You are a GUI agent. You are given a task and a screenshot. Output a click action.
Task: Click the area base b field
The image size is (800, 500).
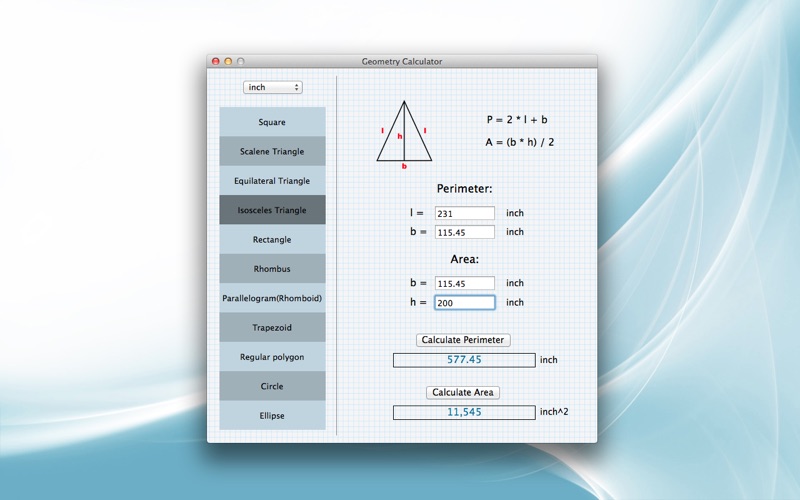tap(464, 283)
